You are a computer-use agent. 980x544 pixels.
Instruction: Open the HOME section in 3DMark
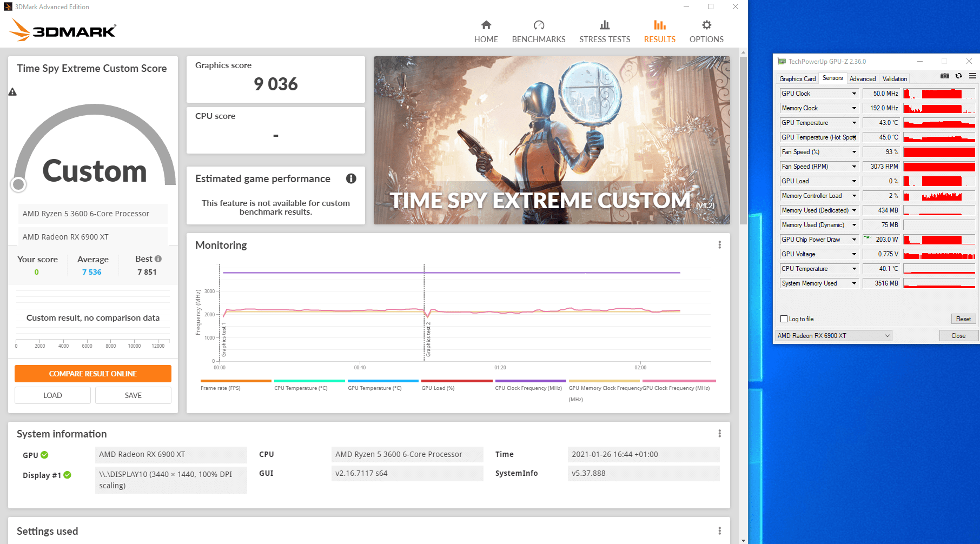(486, 31)
